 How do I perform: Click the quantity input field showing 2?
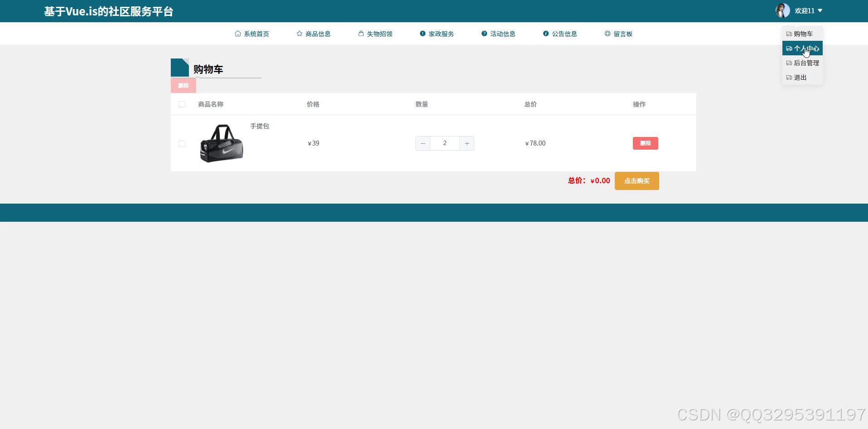point(444,143)
